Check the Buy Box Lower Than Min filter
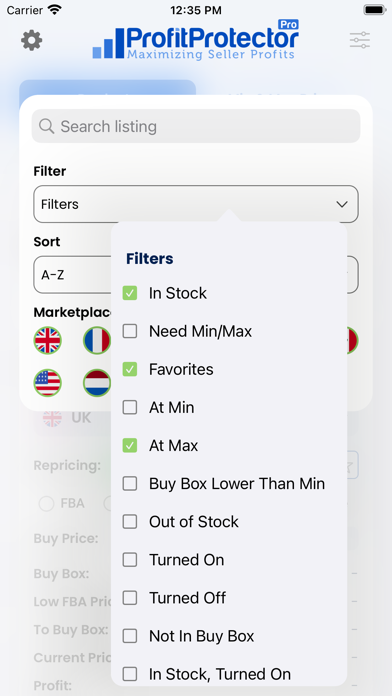392x696 pixels. coord(130,483)
